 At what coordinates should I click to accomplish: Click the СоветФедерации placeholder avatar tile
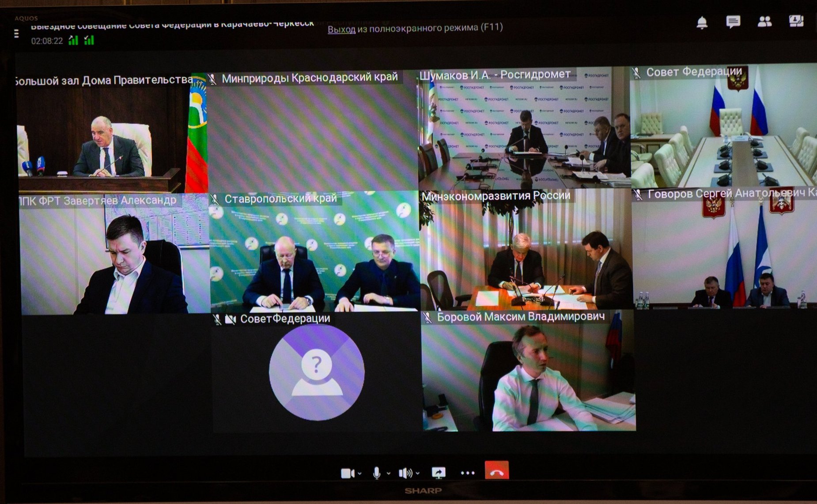tap(316, 373)
